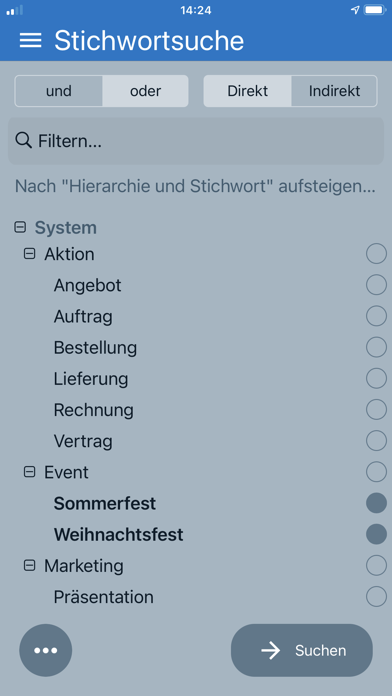The height and width of the screenshot is (696, 392).
Task: Tap the "Hierarchie und Stichwort" aufsteigen link
Action: click(x=195, y=187)
